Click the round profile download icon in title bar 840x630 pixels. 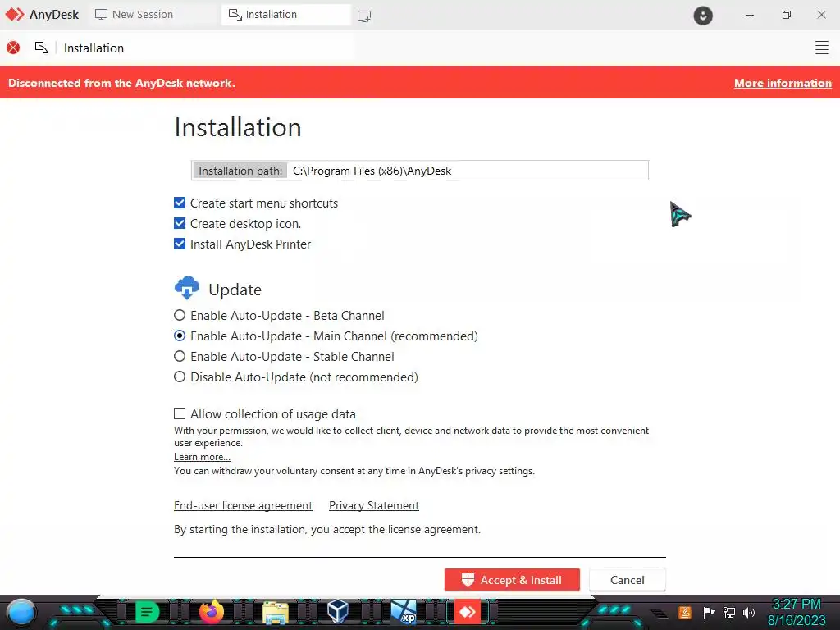[703, 16]
